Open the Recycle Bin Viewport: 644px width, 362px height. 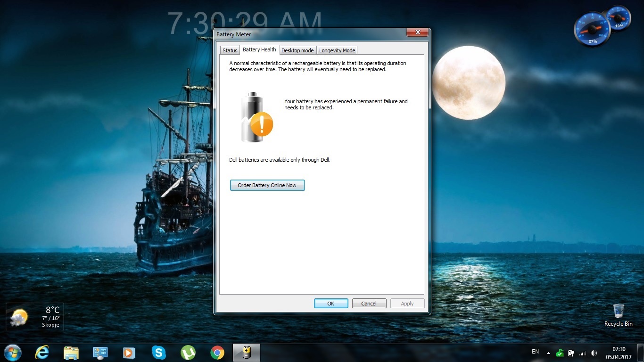(619, 315)
